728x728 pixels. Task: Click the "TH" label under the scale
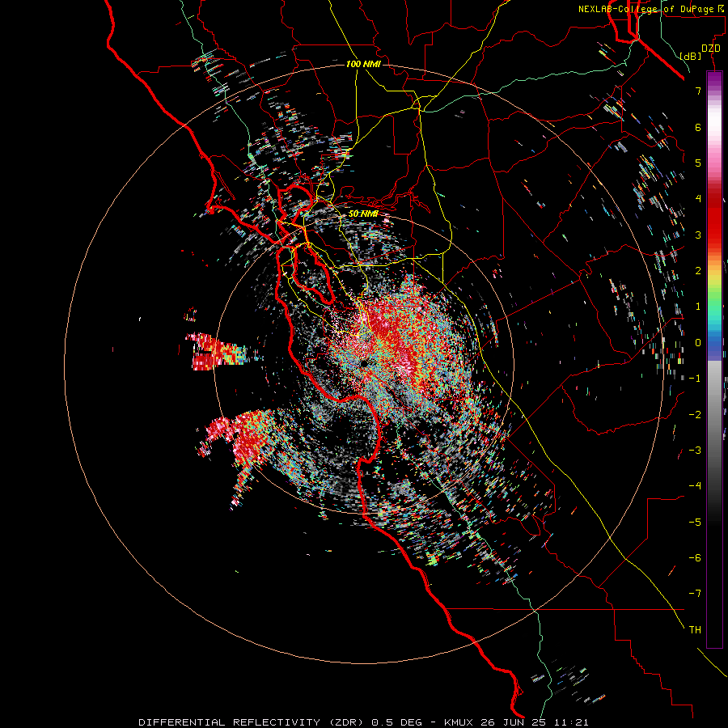click(x=695, y=630)
